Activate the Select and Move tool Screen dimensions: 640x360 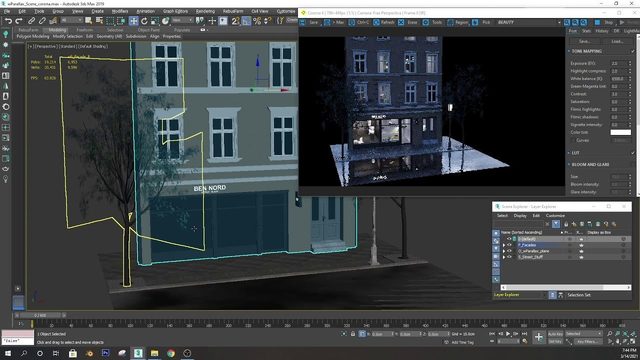[133, 20]
